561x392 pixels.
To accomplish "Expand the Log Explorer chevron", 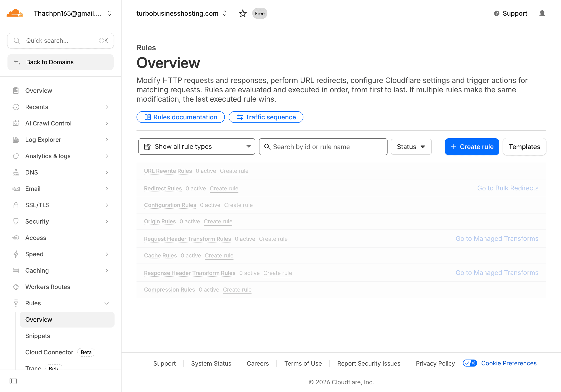I will [107, 140].
